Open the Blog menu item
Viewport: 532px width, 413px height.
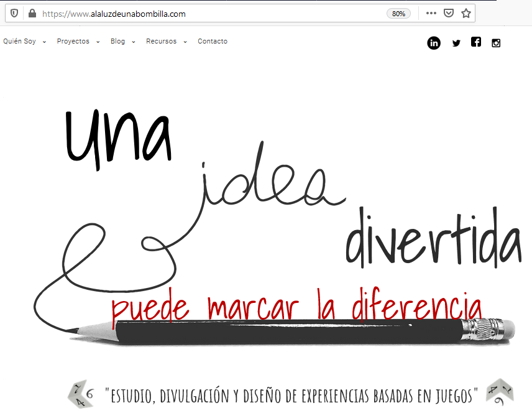tap(117, 41)
